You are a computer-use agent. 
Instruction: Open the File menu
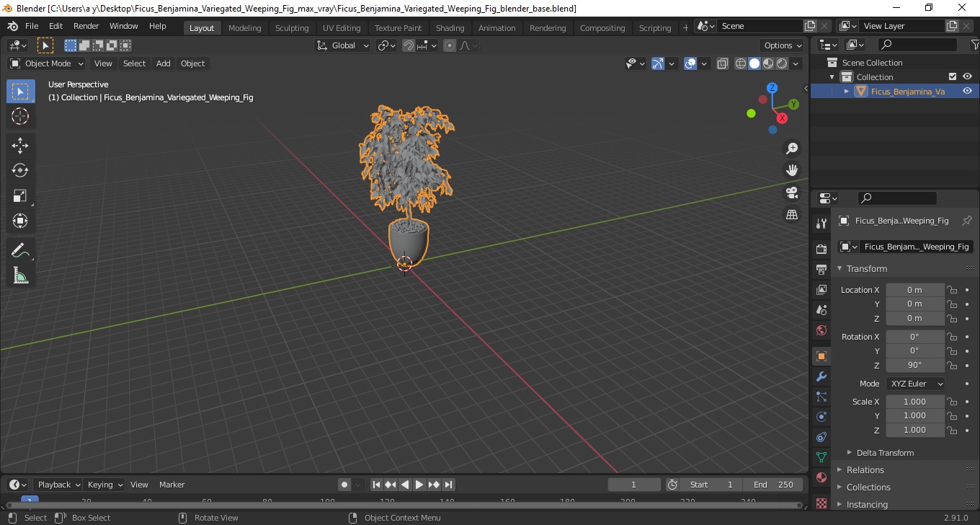coord(32,26)
